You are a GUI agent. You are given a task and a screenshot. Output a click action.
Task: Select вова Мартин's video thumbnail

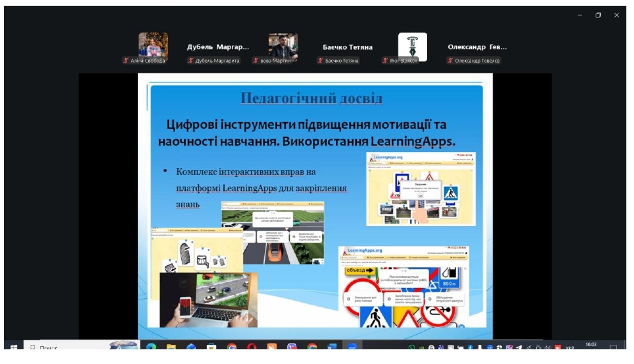click(x=283, y=46)
